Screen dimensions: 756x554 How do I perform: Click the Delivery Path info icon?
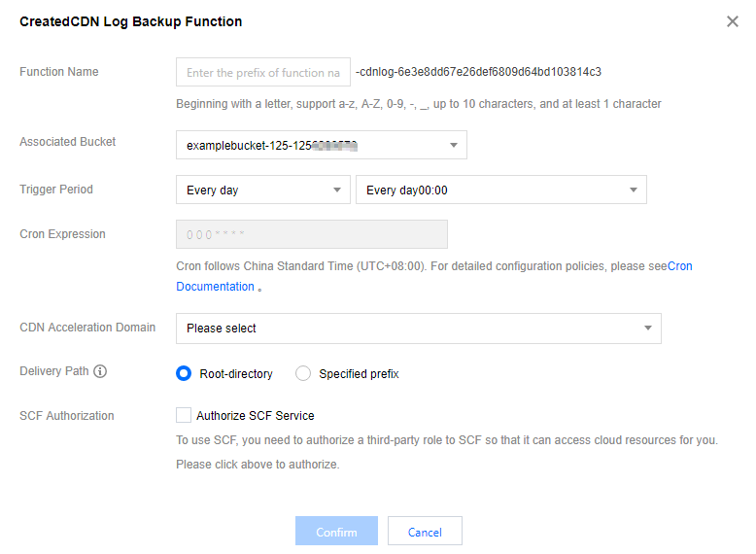pos(100,371)
